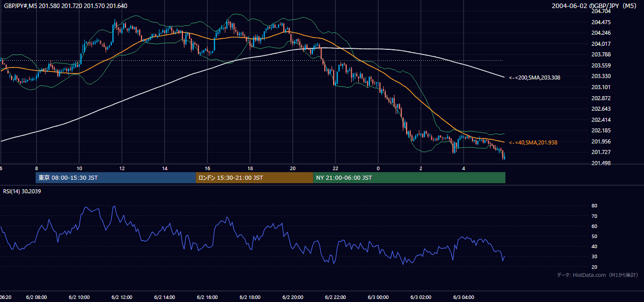
Task: Click the RSI 80 level label
Action: click(594, 206)
